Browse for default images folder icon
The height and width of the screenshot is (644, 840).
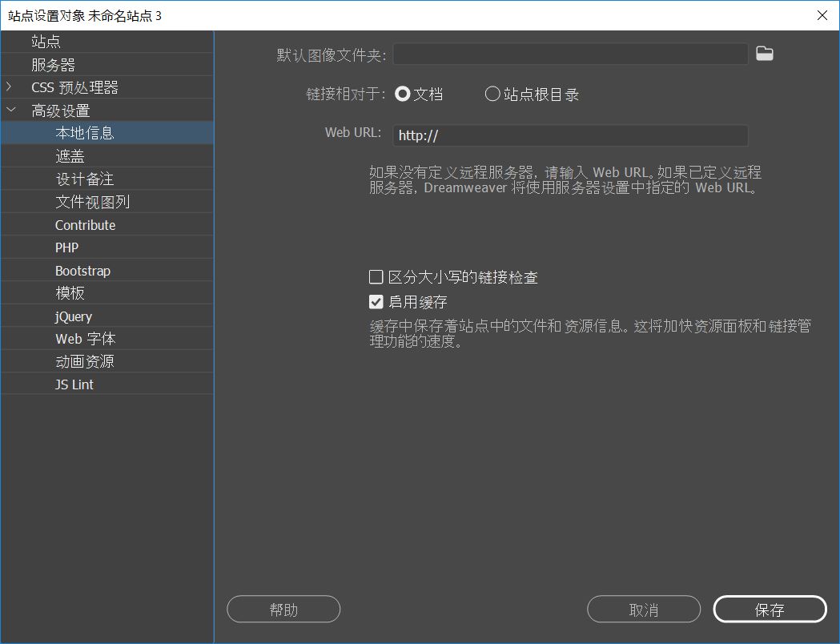[x=765, y=54]
